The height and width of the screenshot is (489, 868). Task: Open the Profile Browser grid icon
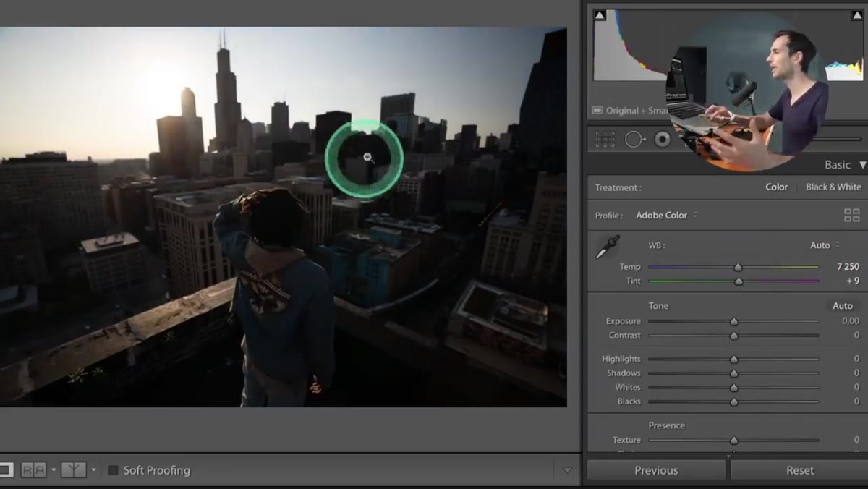click(852, 215)
